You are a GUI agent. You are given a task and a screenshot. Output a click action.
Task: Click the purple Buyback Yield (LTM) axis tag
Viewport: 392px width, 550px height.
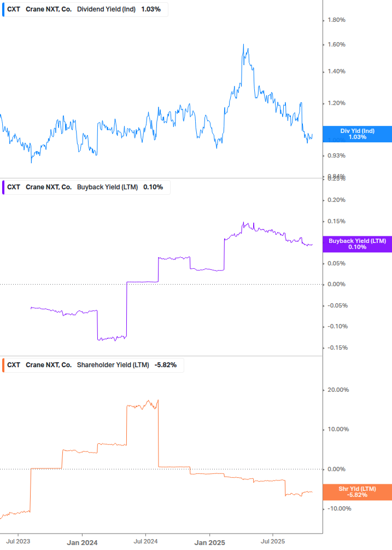[357, 244]
